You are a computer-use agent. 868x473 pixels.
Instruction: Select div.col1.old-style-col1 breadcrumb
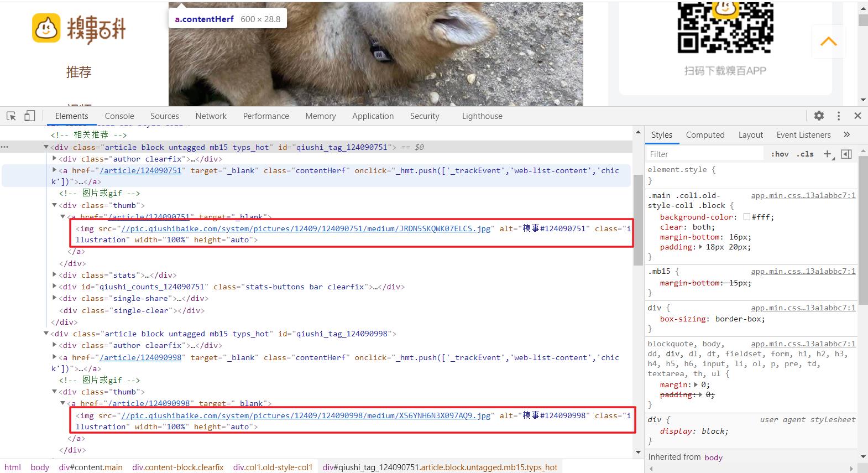click(273, 467)
